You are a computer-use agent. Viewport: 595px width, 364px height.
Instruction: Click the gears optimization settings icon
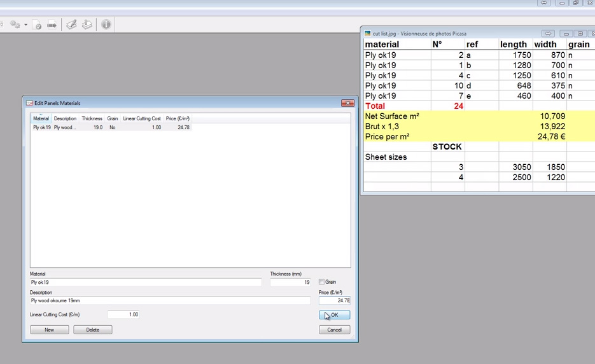(x=15, y=25)
